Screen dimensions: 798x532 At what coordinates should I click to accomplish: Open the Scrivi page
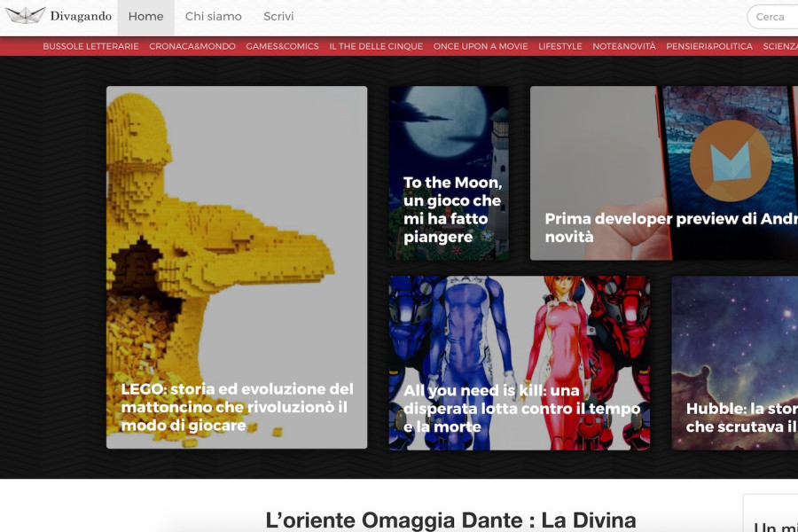pyautogui.click(x=278, y=16)
